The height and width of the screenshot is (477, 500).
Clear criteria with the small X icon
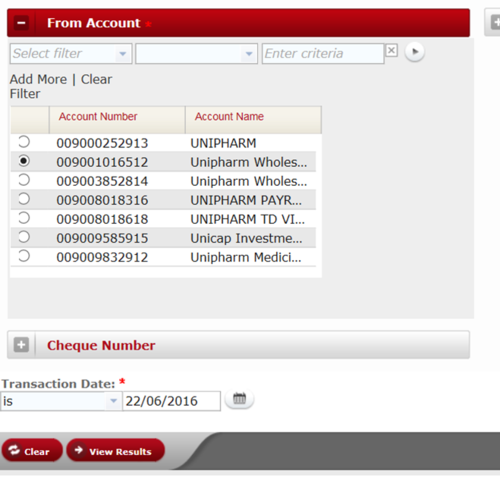(x=391, y=51)
